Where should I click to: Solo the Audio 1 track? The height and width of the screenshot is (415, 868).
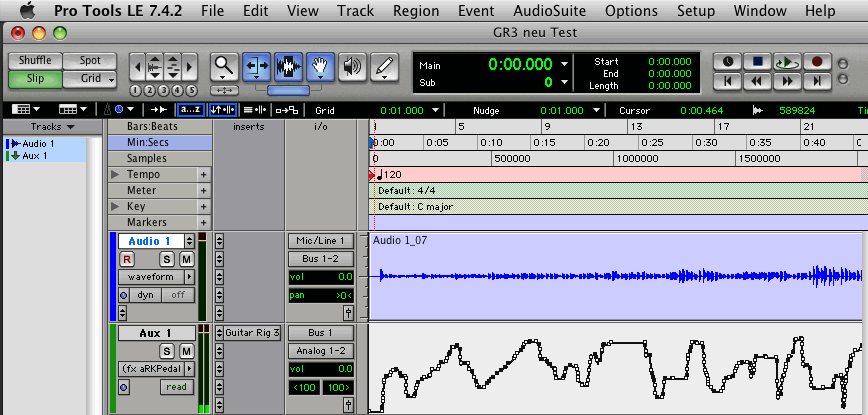(x=168, y=259)
